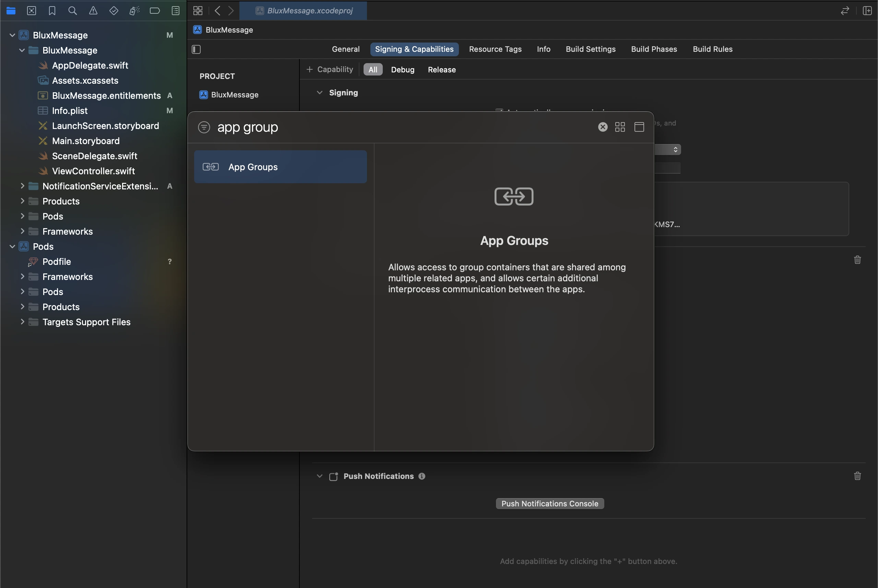Image resolution: width=878 pixels, height=588 pixels.
Task: Collapse the Signing section
Action: click(x=319, y=93)
